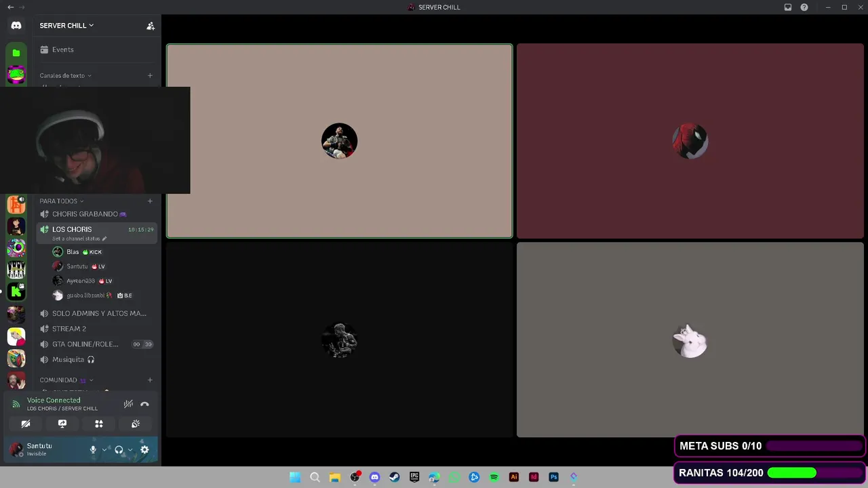Open Steam from the taskbar

395,477
